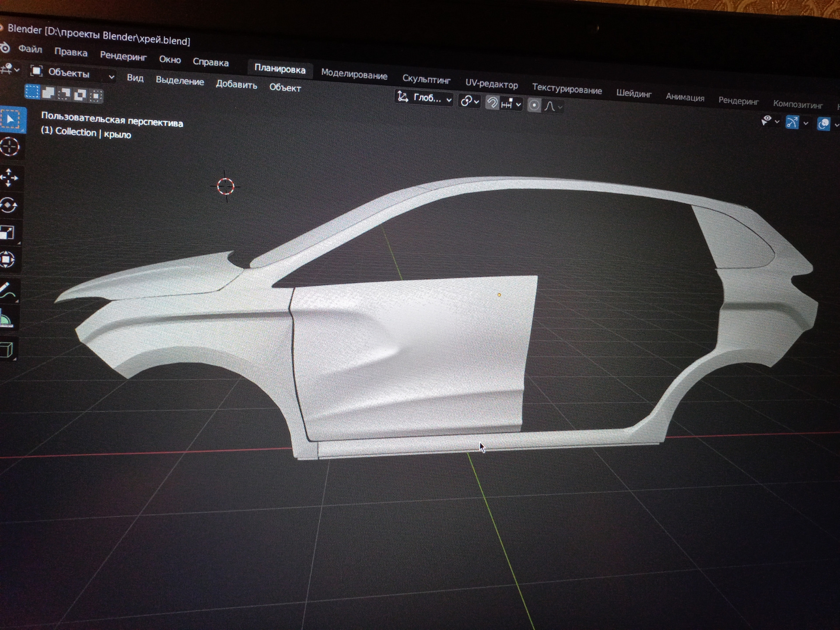Image resolution: width=840 pixels, height=630 pixels.
Task: Expand the snapping options arrow
Action: [x=518, y=105]
